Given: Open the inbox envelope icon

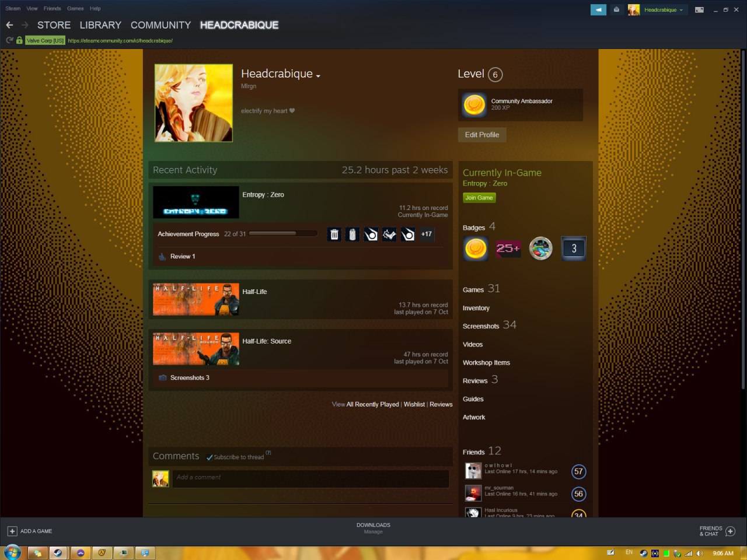Looking at the screenshot, I should coord(616,9).
